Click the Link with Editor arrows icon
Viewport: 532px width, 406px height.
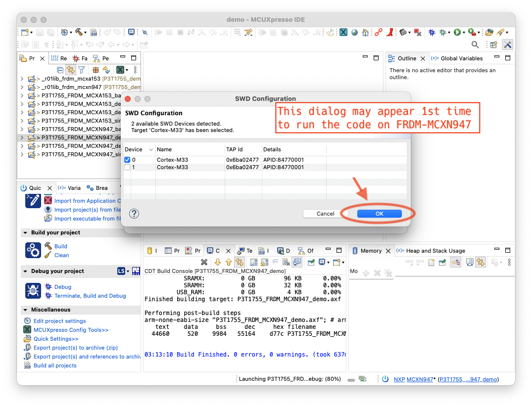coord(71,70)
